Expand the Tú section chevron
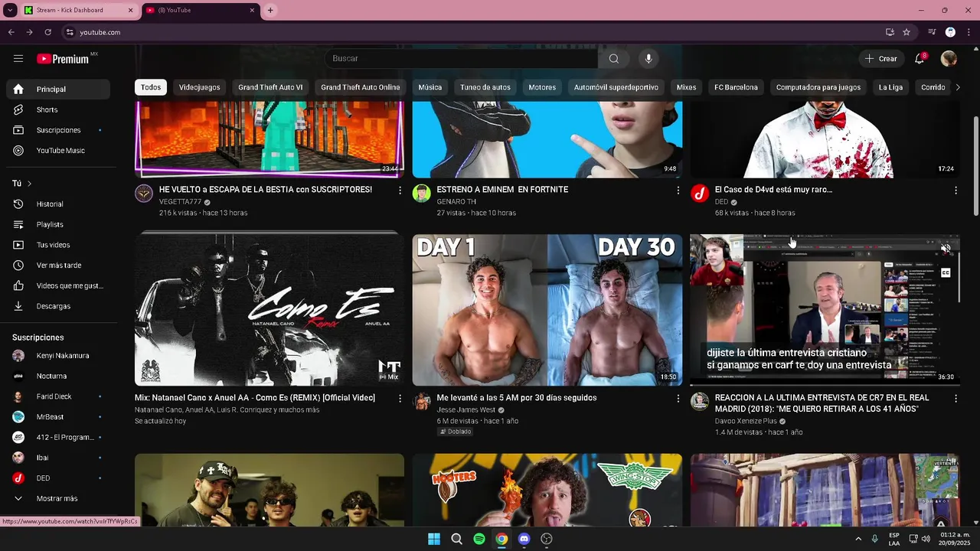Image resolution: width=980 pixels, height=551 pixels. (x=29, y=184)
